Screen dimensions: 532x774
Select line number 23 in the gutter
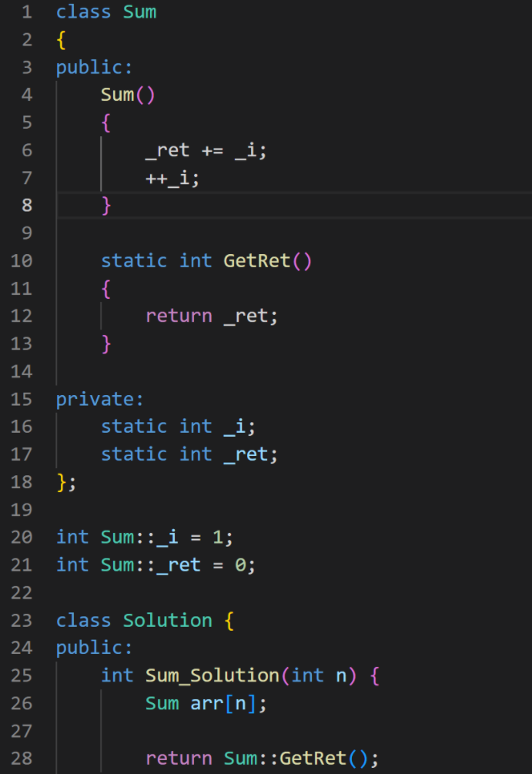(22, 621)
